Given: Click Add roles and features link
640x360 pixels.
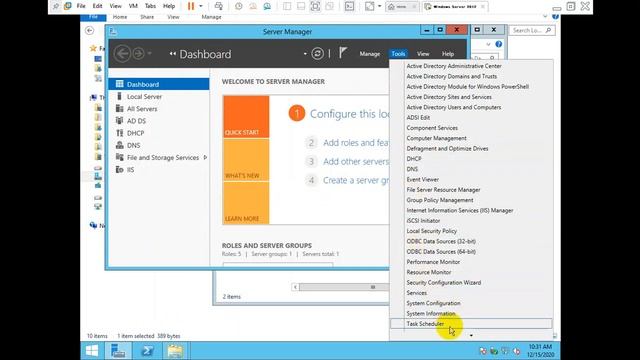Looking at the screenshot, I should [x=356, y=143].
